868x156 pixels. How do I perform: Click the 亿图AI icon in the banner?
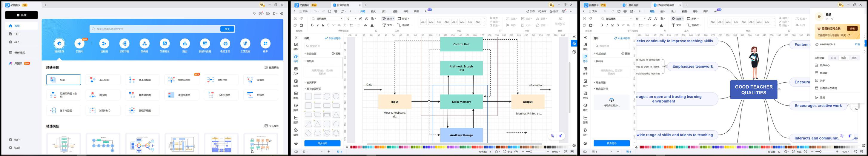(79, 44)
